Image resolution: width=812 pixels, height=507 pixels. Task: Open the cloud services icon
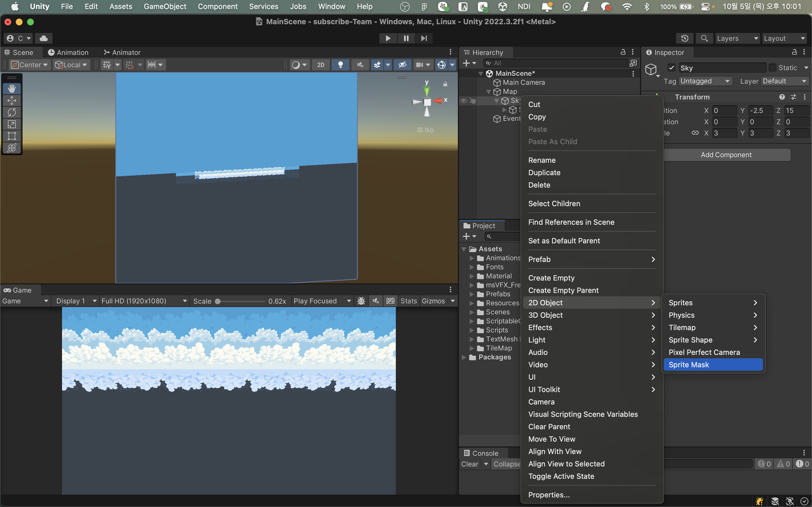[x=44, y=38]
